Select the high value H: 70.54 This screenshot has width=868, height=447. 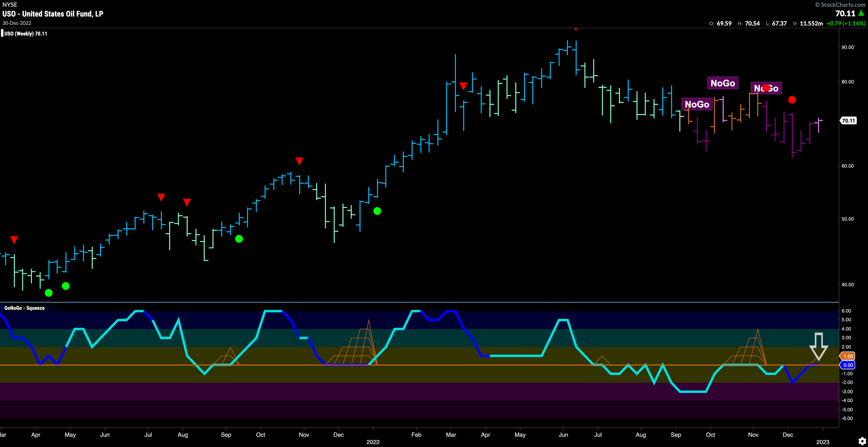[748, 24]
